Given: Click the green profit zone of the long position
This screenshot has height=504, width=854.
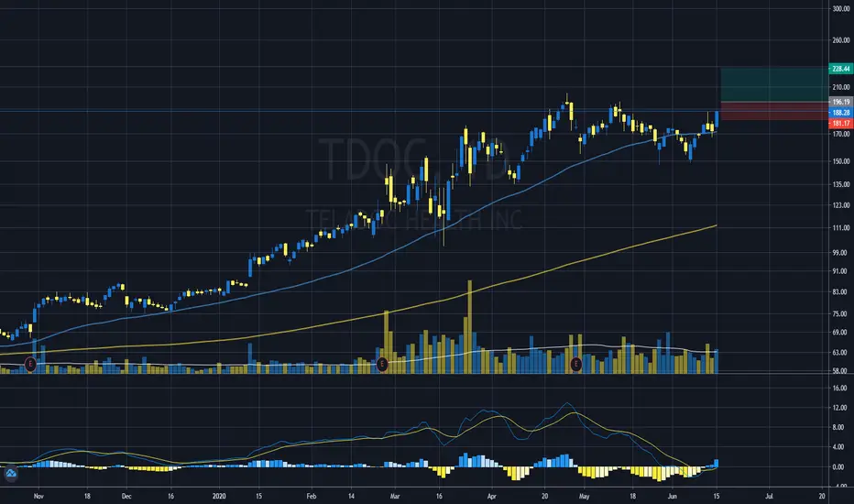Looking at the screenshot, I should [774, 85].
